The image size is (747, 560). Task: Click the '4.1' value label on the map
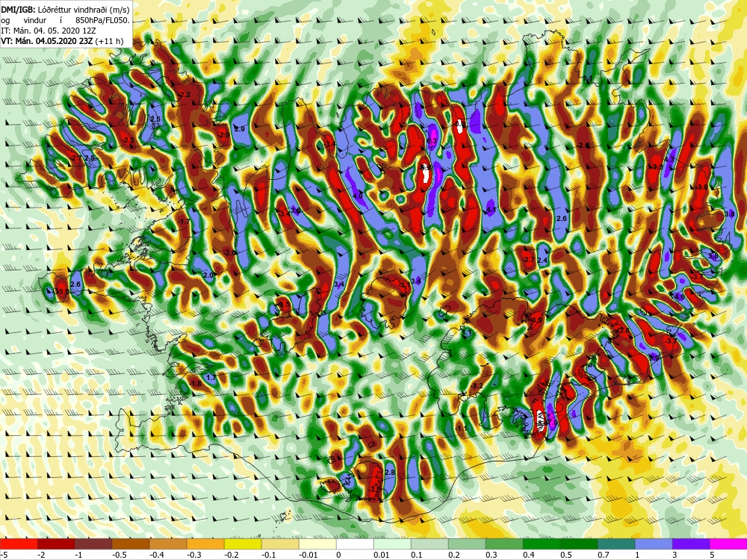492,210
